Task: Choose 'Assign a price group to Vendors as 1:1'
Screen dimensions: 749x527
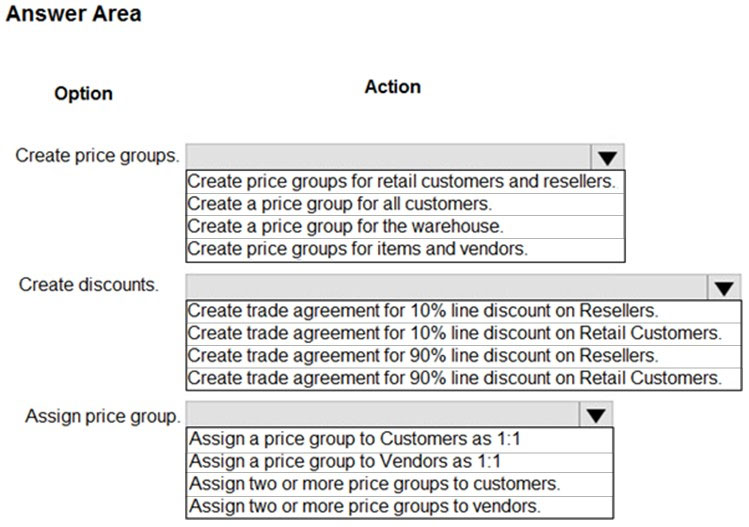Action: click(399, 462)
